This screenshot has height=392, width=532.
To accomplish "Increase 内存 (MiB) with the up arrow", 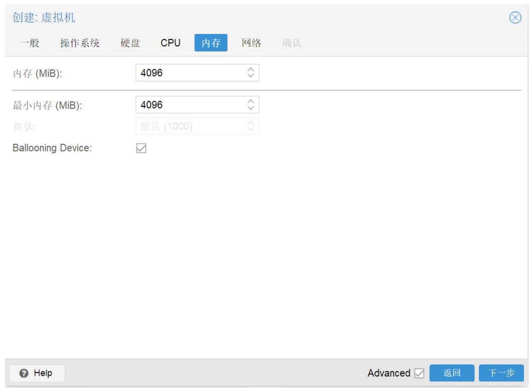I will pos(251,70).
